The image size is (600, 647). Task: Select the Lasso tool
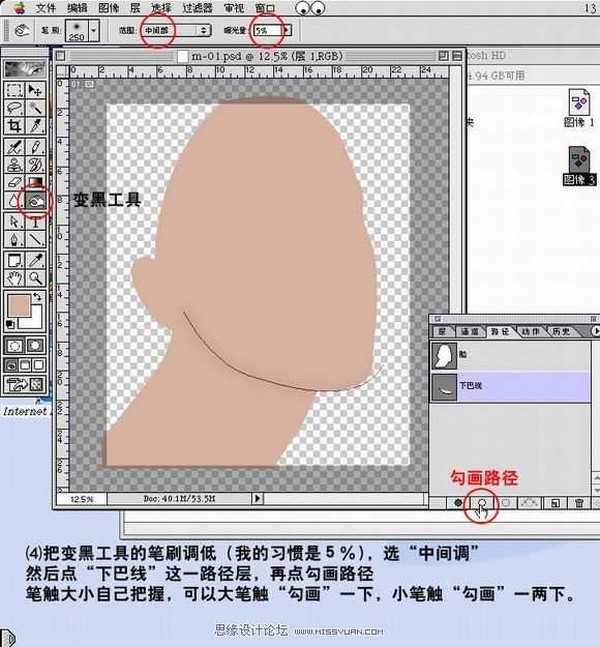point(14,106)
